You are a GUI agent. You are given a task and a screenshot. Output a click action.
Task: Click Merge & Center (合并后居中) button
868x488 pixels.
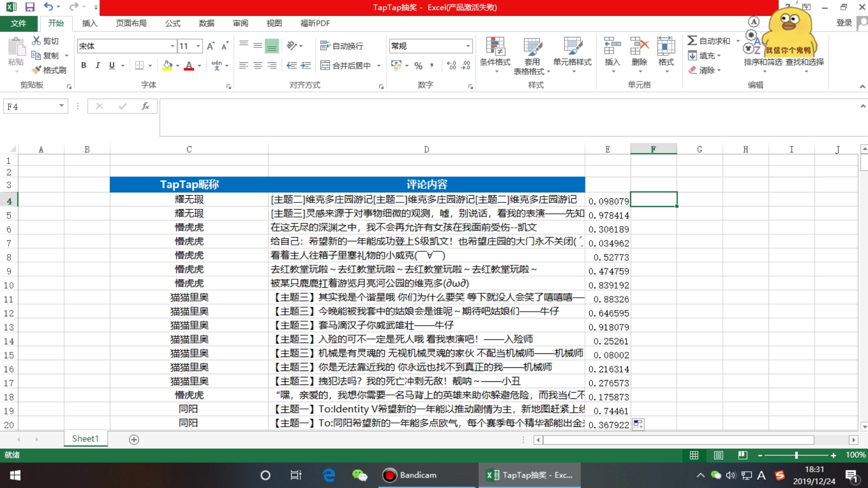[346, 66]
